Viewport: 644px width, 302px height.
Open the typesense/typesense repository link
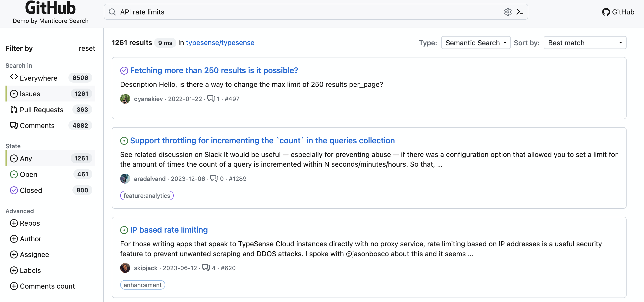[x=220, y=43]
